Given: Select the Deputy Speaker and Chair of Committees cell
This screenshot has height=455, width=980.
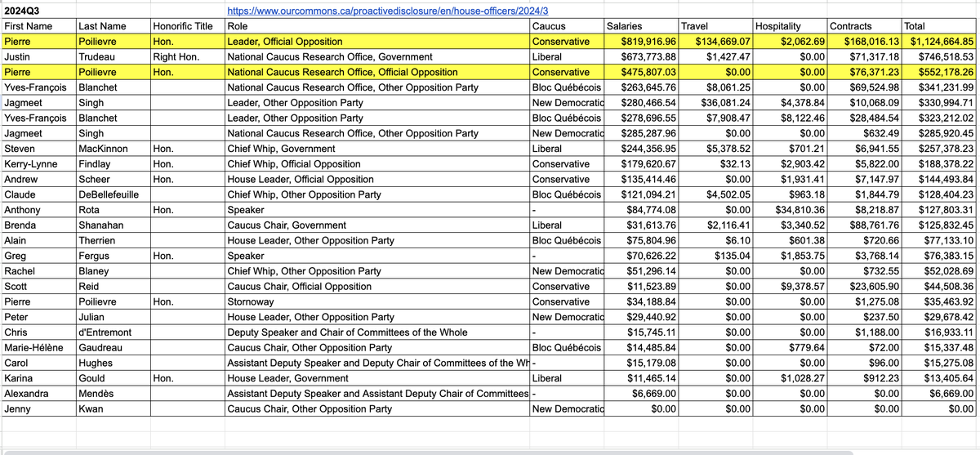Looking at the screenshot, I should 376,332.
